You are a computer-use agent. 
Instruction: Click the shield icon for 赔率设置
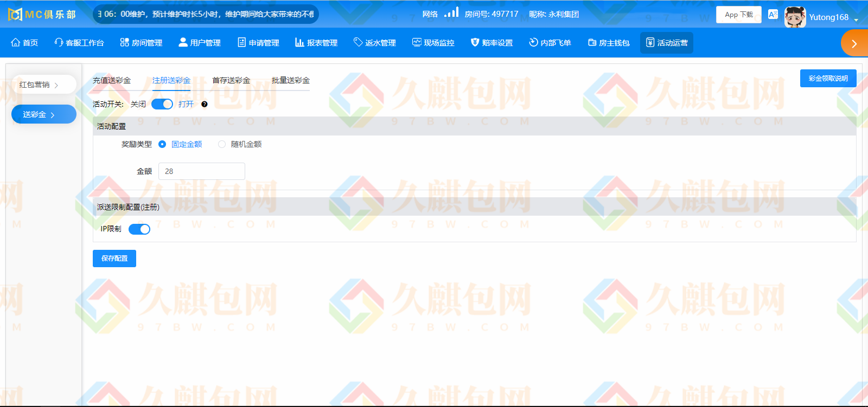tap(475, 42)
